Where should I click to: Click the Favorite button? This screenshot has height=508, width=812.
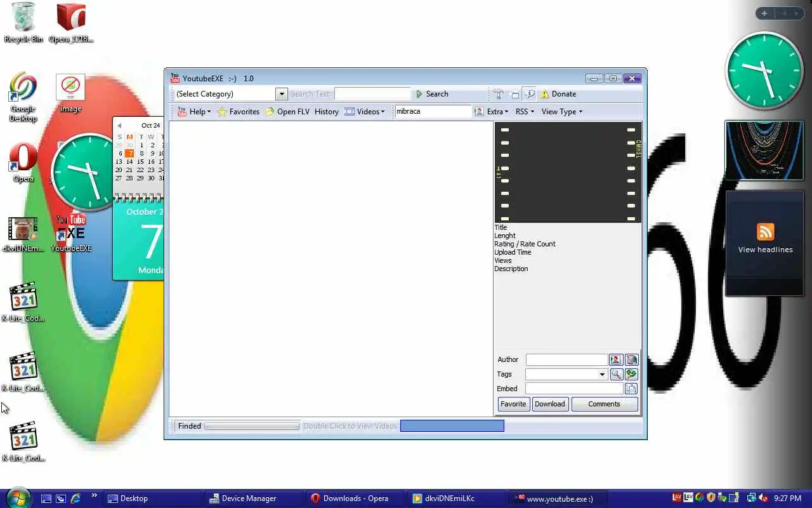click(x=513, y=404)
